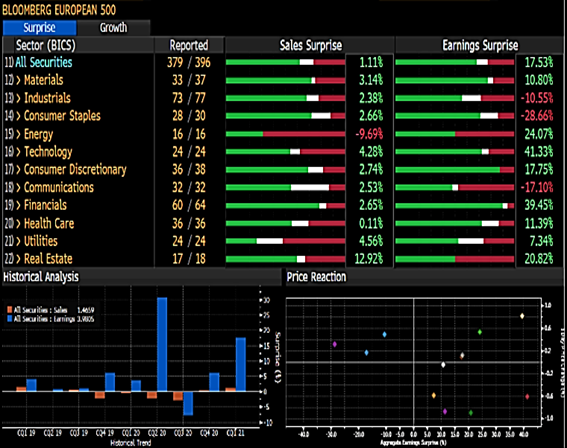The width and height of the screenshot is (567, 448).
Task: Open the Growth tab
Action: [114, 28]
